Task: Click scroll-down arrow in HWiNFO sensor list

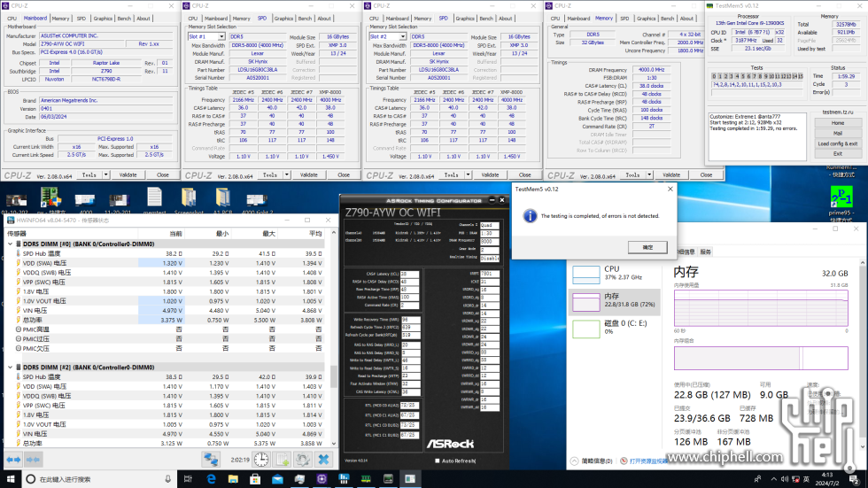Action: [333, 443]
